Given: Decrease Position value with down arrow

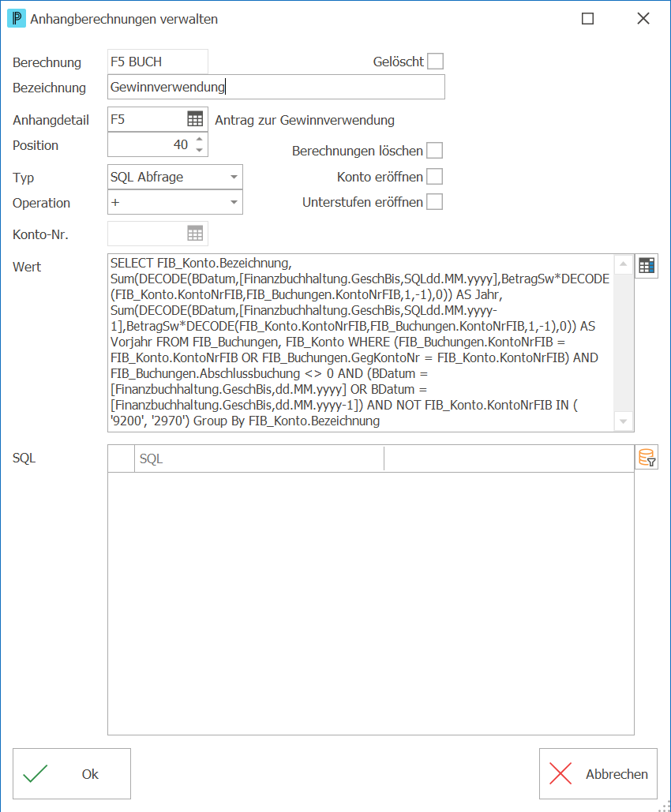Looking at the screenshot, I should 200,150.
